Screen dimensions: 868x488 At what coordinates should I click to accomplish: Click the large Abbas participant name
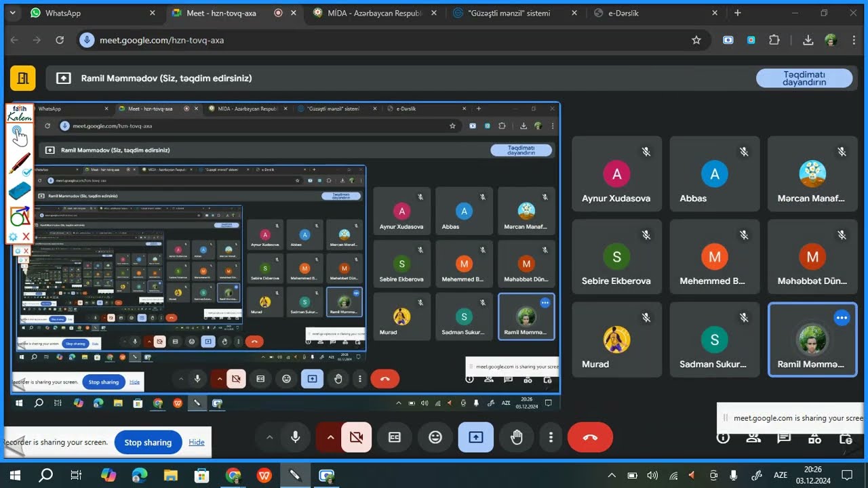(x=693, y=199)
